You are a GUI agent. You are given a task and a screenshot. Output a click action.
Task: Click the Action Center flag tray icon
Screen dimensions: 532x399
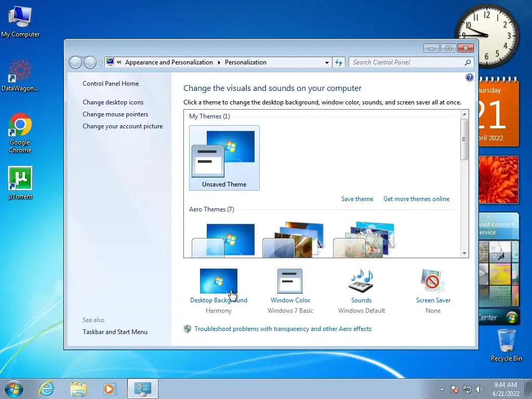tap(455, 389)
